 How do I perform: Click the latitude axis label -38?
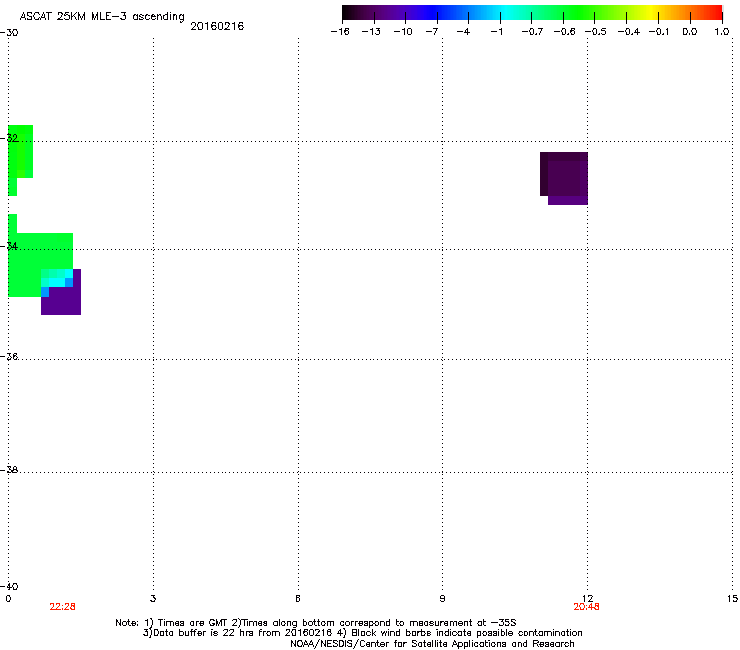(9, 470)
